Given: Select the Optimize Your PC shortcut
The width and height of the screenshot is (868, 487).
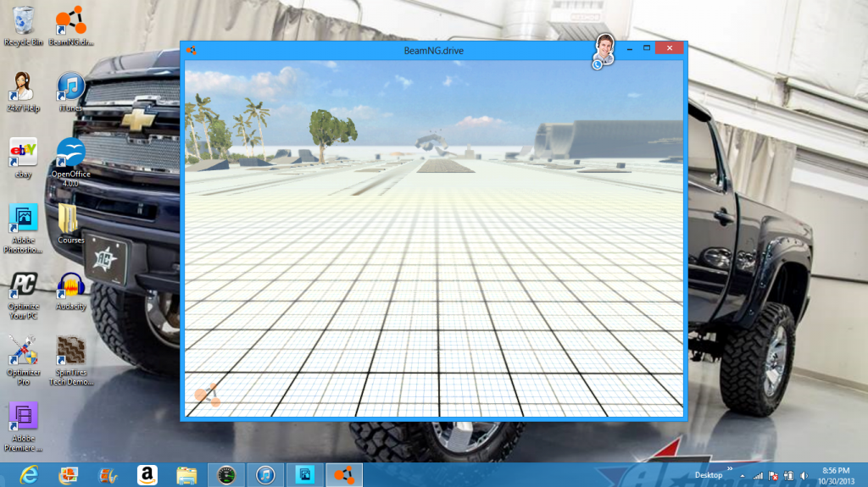Looking at the screenshot, I should [23, 296].
